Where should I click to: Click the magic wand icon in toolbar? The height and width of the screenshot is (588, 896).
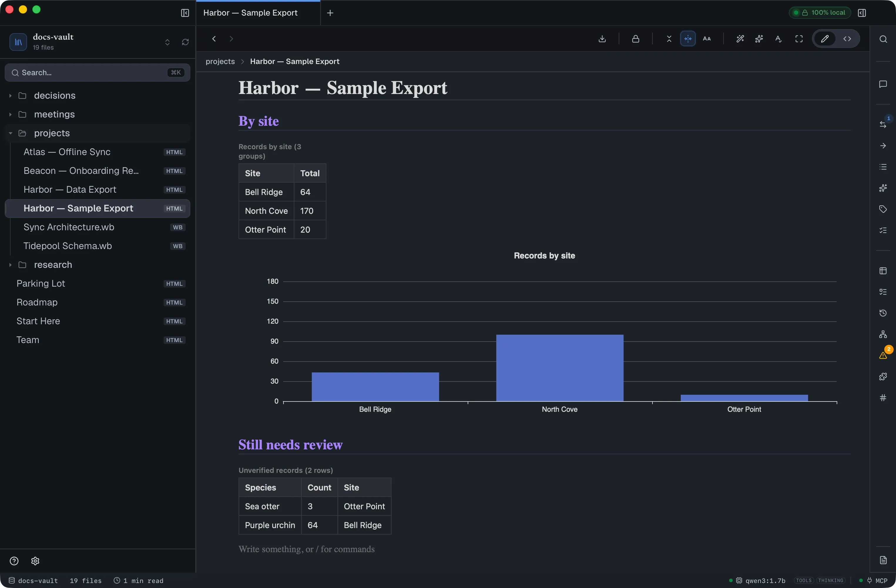point(740,39)
